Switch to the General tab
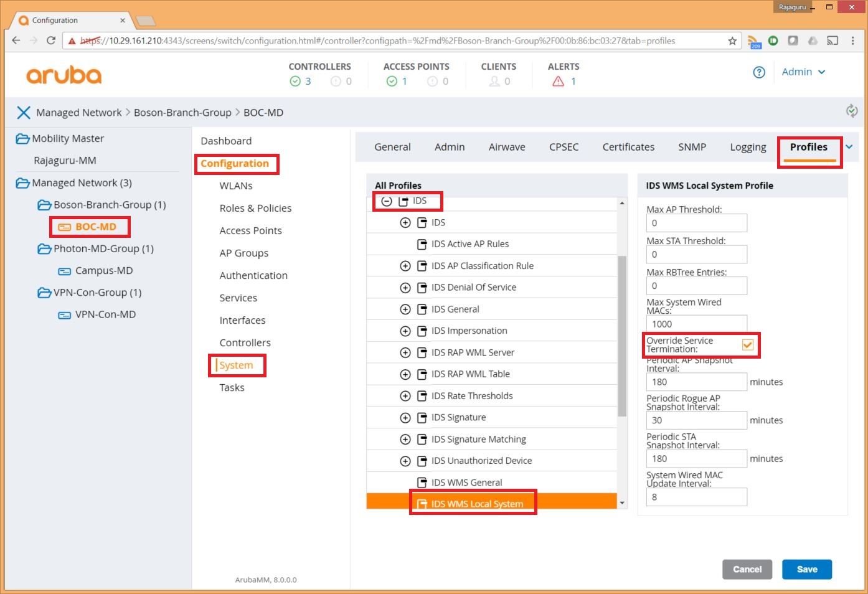 click(x=392, y=148)
